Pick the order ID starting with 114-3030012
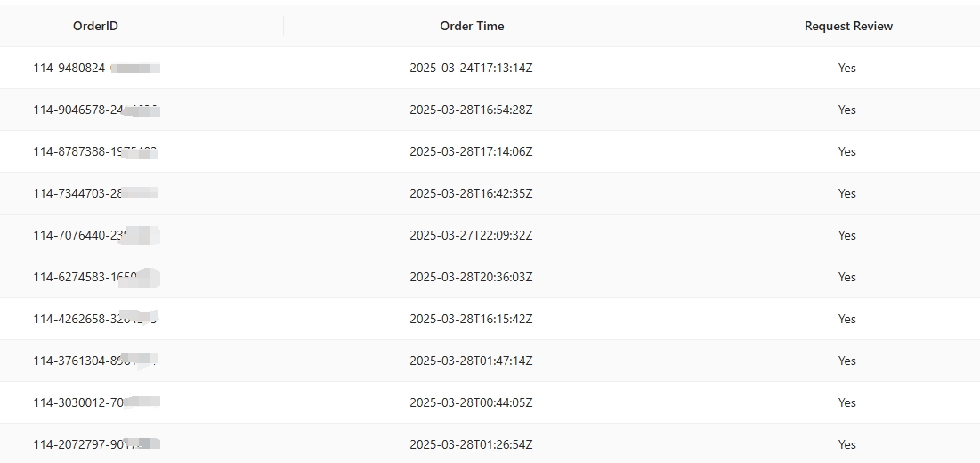980x463 pixels. point(96,403)
